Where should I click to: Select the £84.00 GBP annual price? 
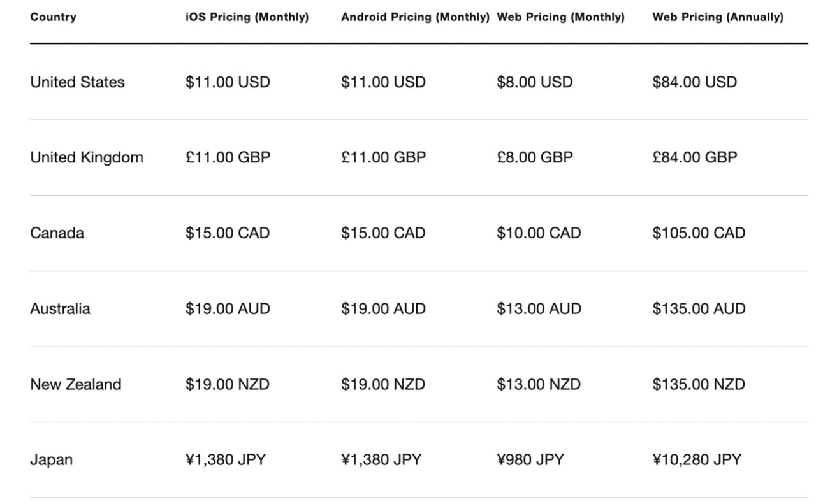(x=694, y=157)
